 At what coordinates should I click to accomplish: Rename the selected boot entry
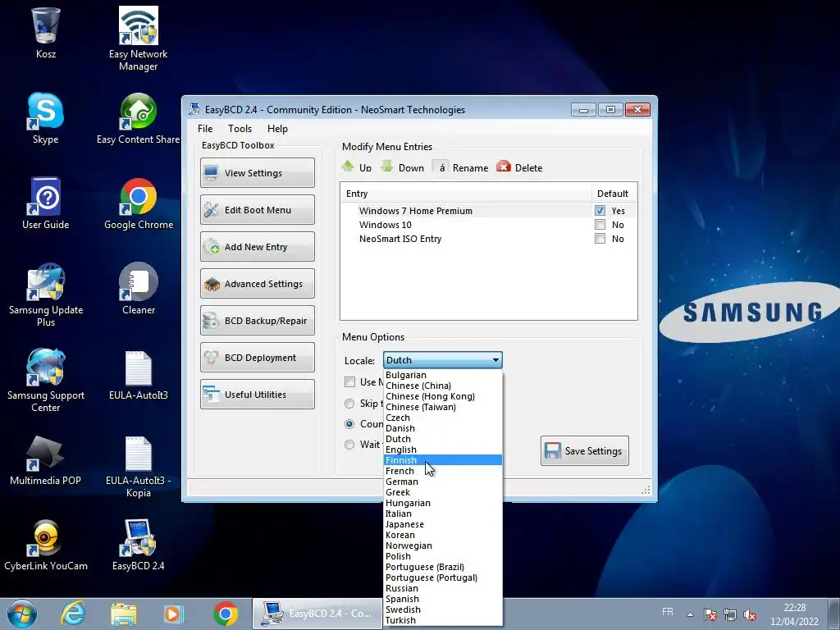[x=460, y=167]
